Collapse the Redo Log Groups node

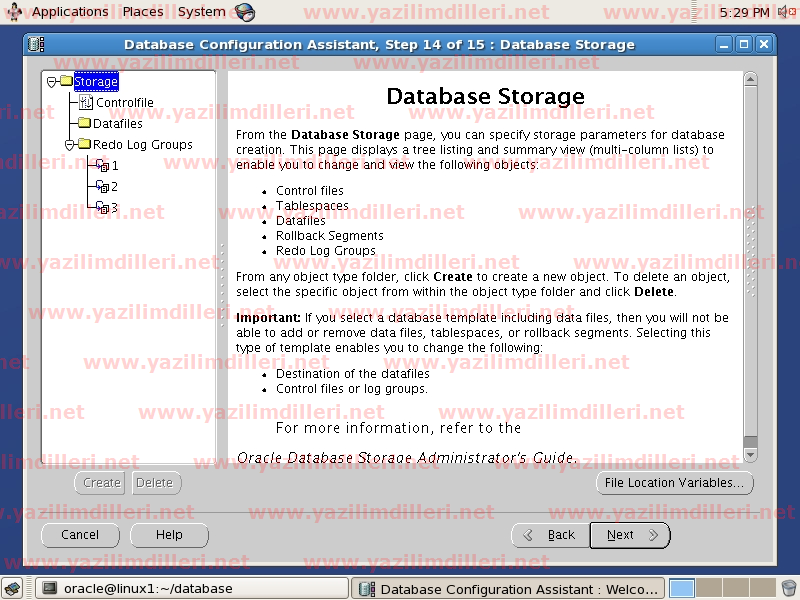click(x=70, y=145)
